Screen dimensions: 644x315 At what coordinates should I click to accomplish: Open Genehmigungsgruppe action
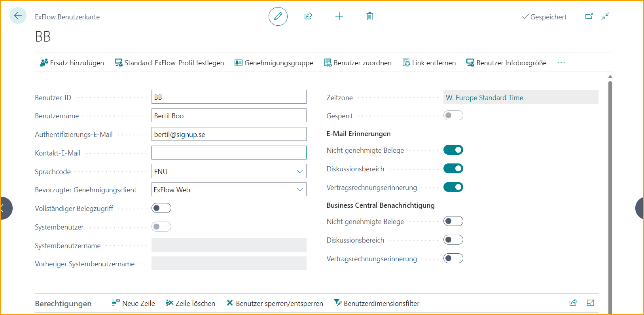click(x=274, y=63)
